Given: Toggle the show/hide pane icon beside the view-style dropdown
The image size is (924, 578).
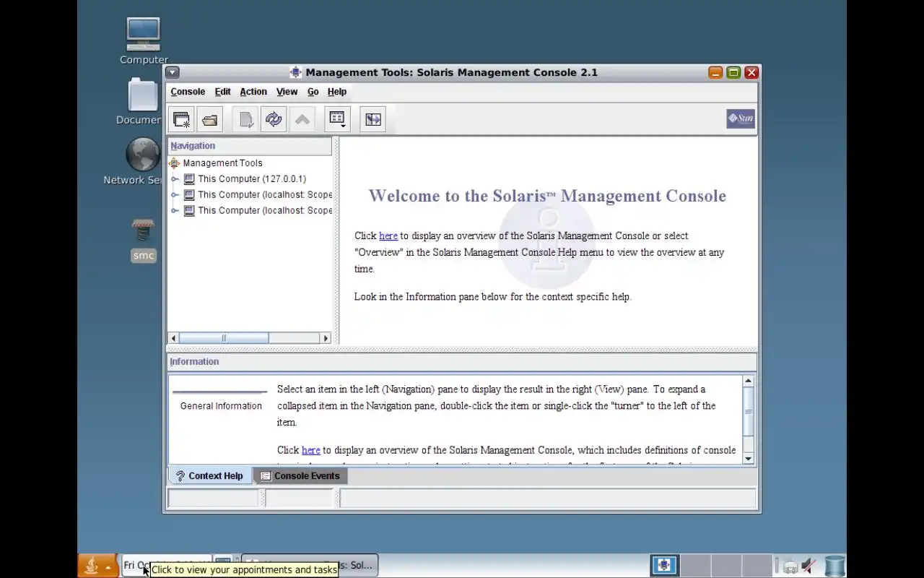Looking at the screenshot, I should point(373,119).
